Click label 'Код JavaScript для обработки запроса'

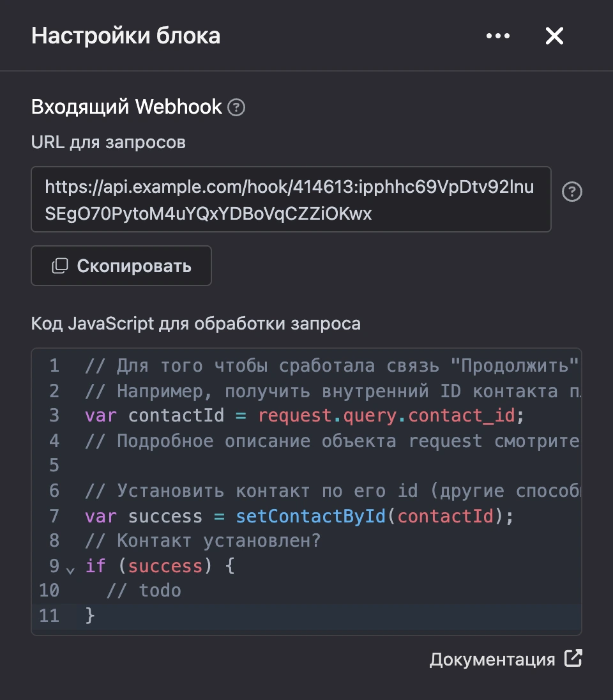click(195, 324)
